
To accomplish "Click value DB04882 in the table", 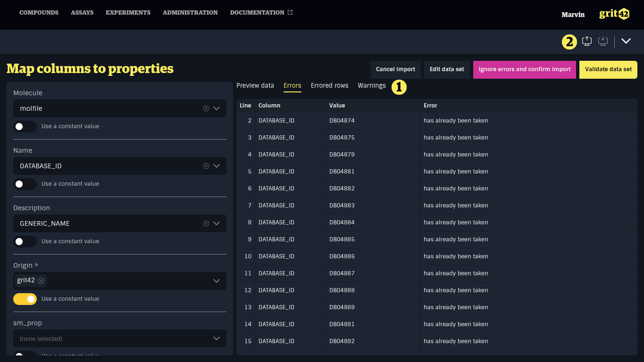I will coord(342,189).
